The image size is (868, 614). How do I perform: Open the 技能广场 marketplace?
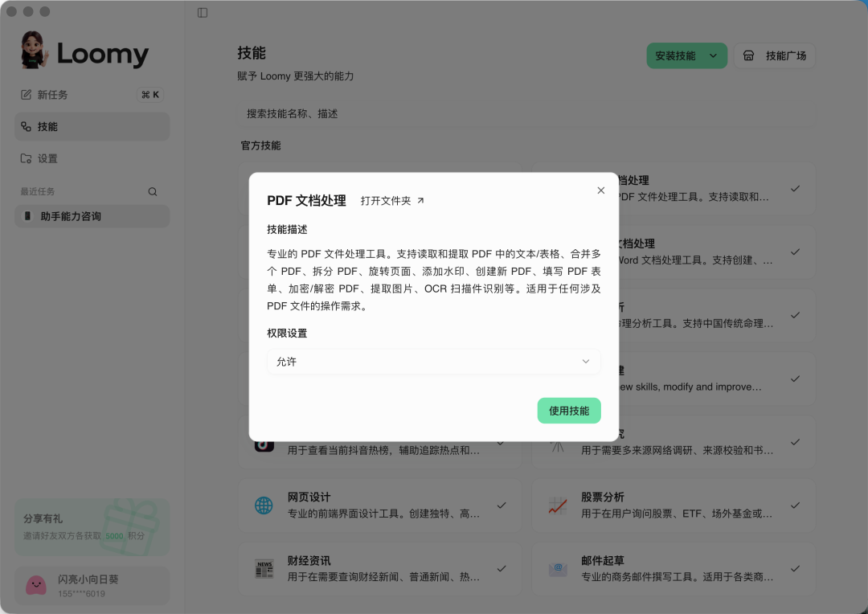tap(775, 55)
